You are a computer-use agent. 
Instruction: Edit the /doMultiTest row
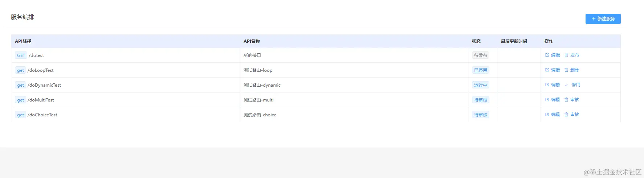(552, 100)
